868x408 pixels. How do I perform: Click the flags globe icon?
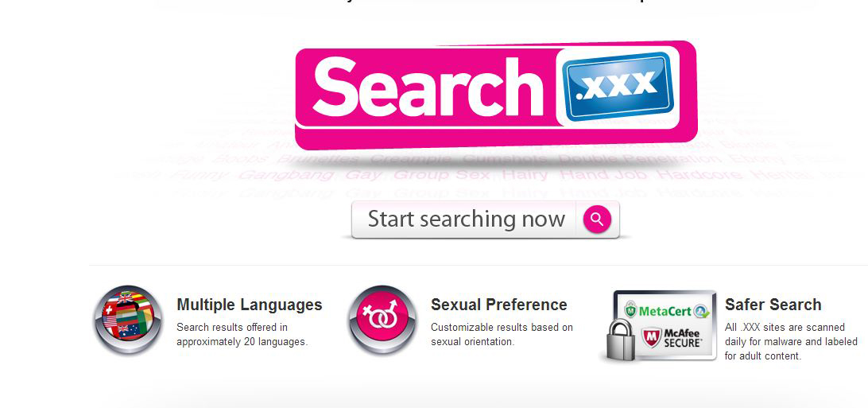(128, 320)
